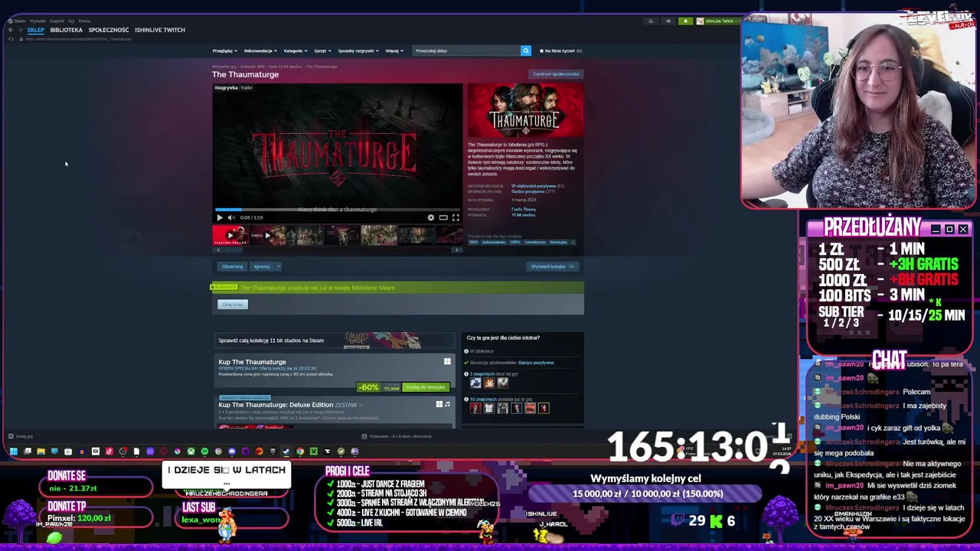The image size is (980, 551).
Task: Play the trailer video
Action: [220, 217]
